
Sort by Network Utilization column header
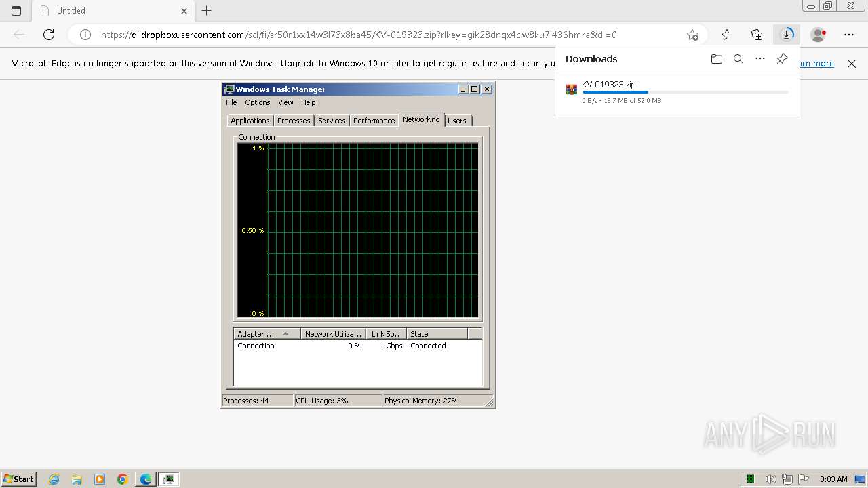click(333, 334)
